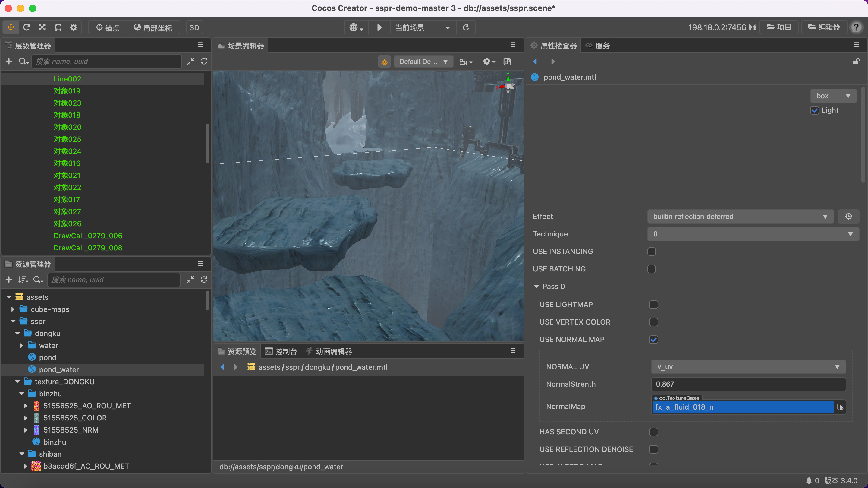Uncheck USE NORMAL MAP checkbox
This screenshot has width=868, height=488.
coord(653,340)
